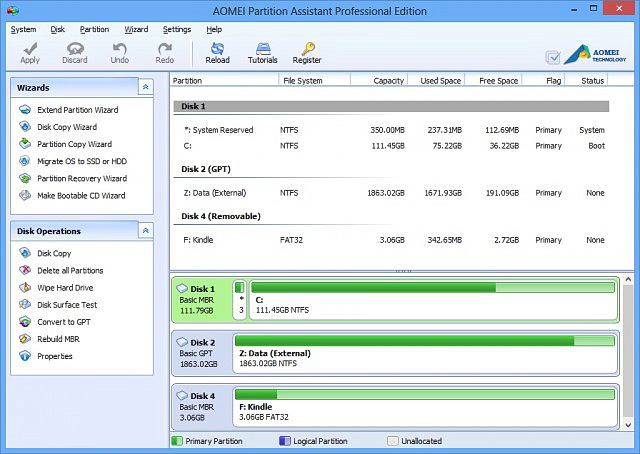Open the System menu

23,29
